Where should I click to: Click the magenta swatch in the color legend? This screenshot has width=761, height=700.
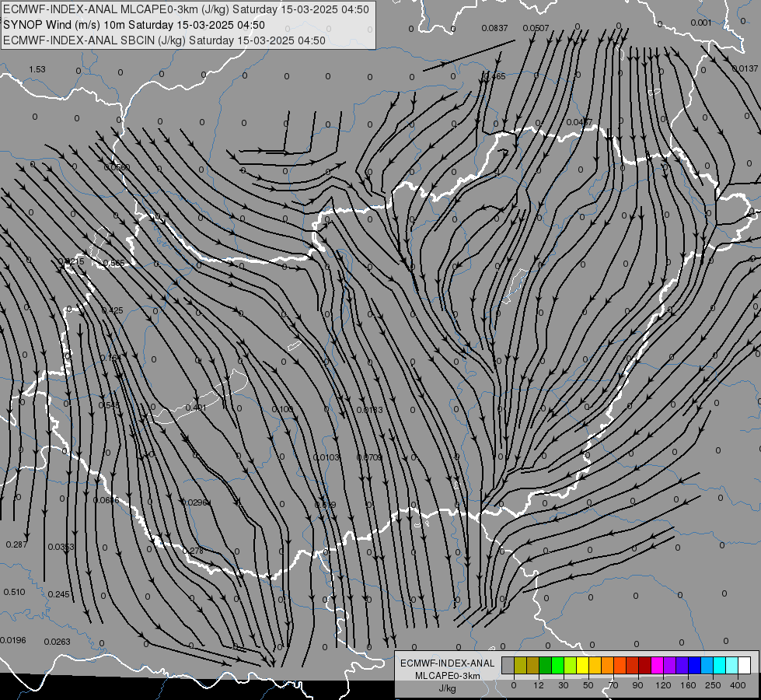click(658, 665)
